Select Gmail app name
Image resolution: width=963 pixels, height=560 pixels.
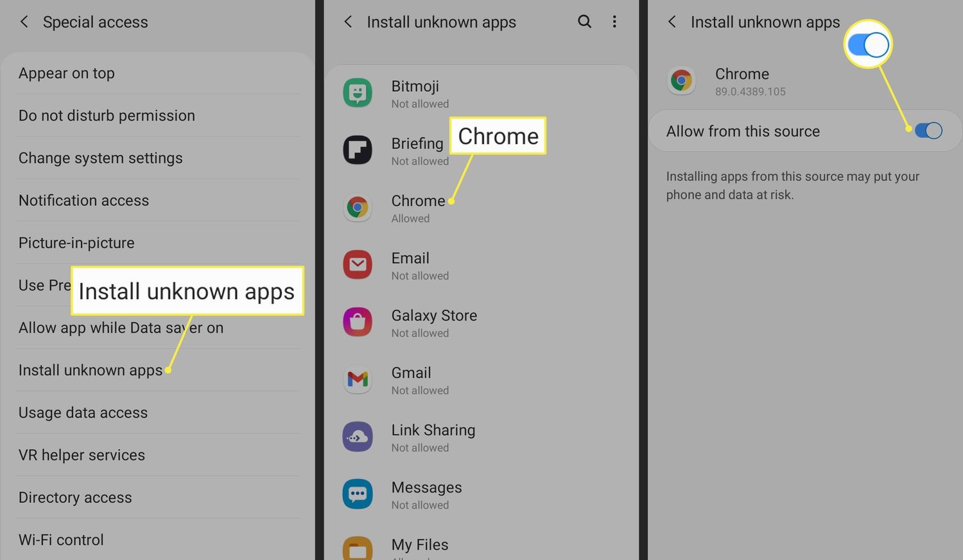click(412, 373)
